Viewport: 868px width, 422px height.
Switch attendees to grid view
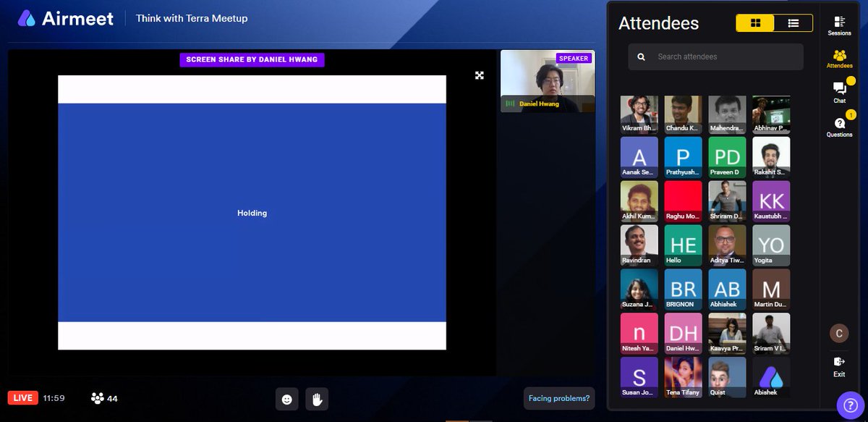tap(755, 23)
